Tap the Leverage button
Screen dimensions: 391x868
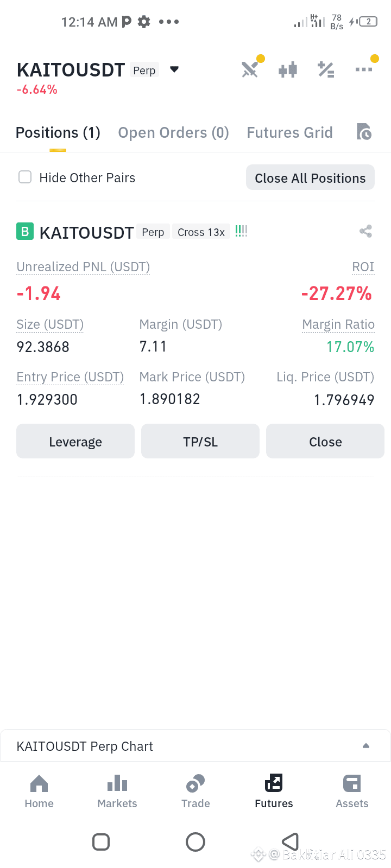[x=75, y=442]
